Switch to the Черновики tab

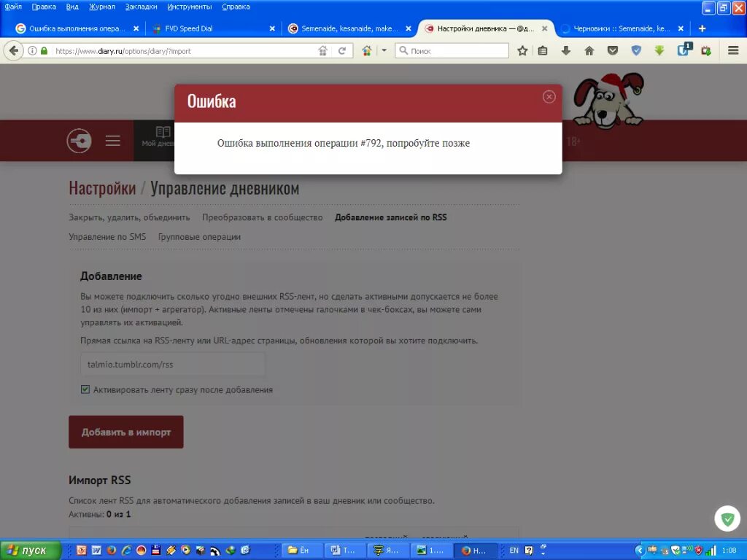(622, 28)
